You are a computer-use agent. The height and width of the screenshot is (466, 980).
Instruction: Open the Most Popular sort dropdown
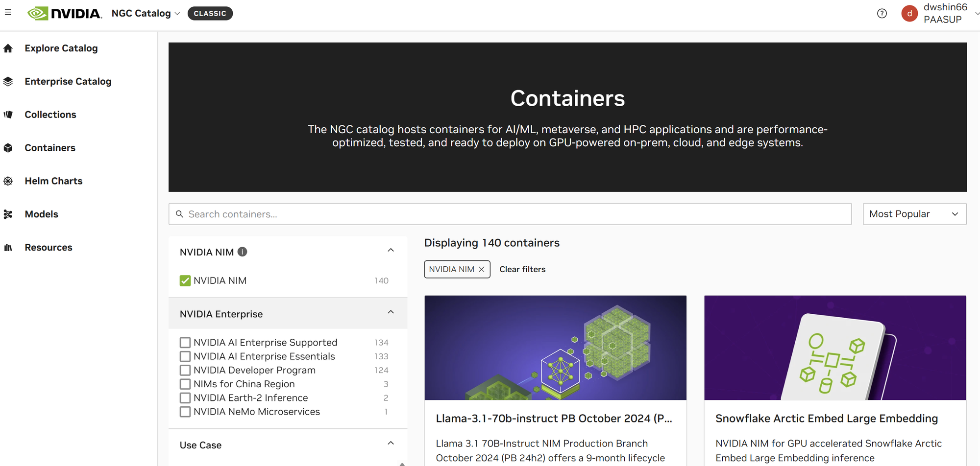[914, 214]
